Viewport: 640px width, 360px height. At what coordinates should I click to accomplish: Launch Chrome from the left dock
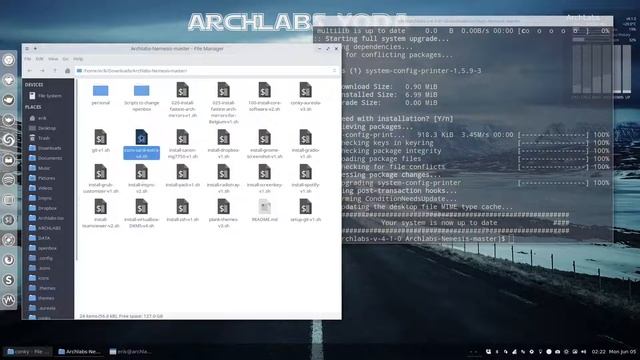(x=9, y=60)
